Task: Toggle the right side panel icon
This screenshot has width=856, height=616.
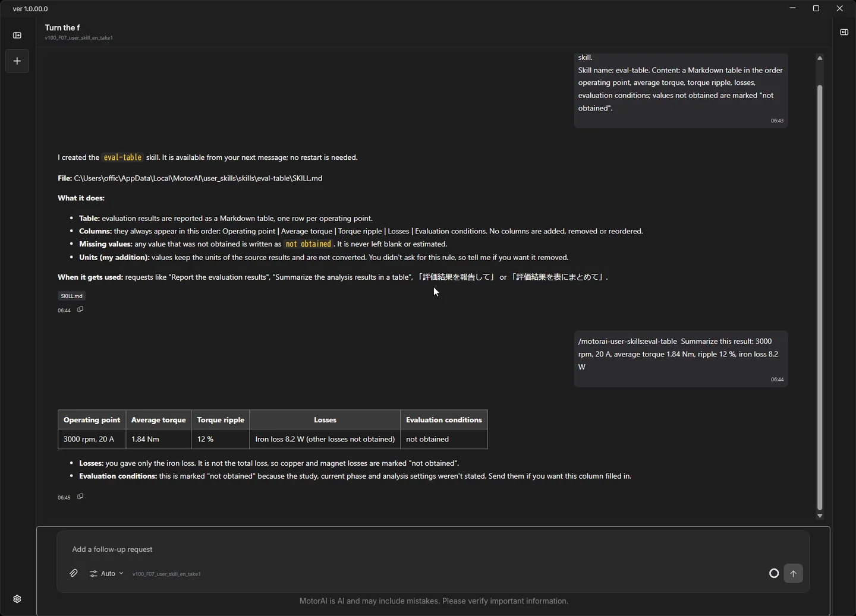Action: 844,32
